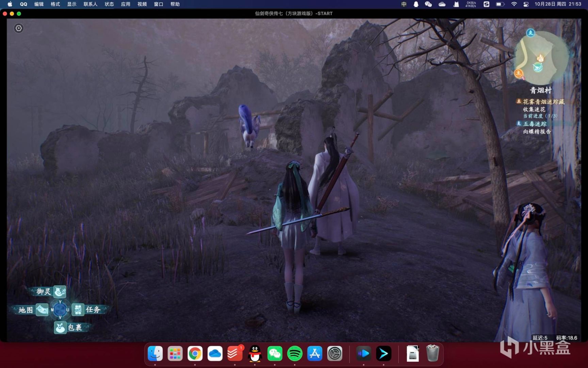Open the App Store from the Dock
The height and width of the screenshot is (368, 588).
click(315, 354)
